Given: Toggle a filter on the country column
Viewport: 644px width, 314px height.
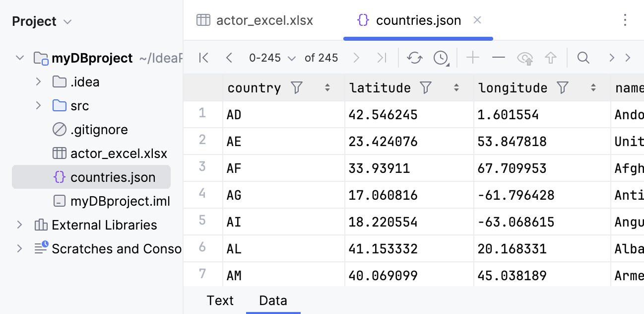Looking at the screenshot, I should (296, 87).
